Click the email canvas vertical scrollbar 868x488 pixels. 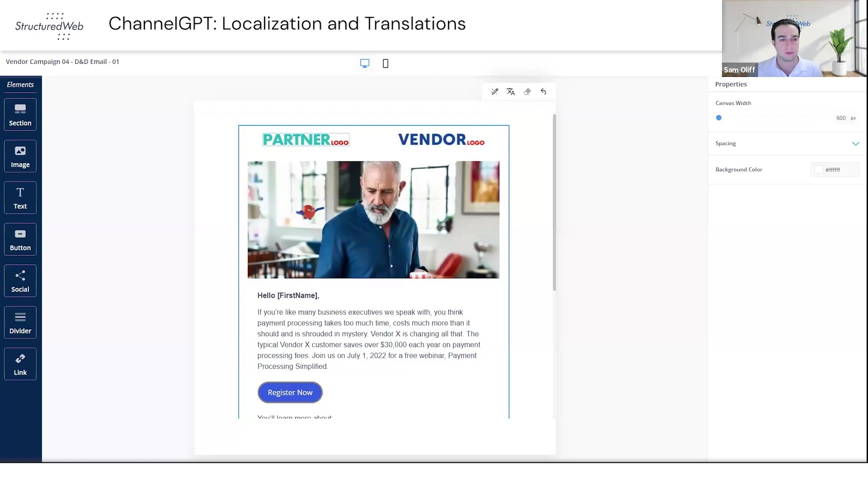click(554, 202)
